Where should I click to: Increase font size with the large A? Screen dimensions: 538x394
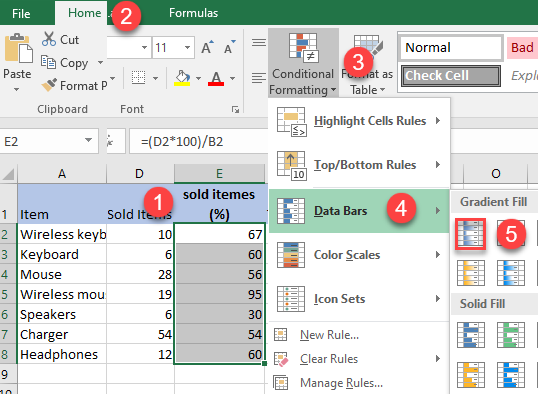point(207,47)
